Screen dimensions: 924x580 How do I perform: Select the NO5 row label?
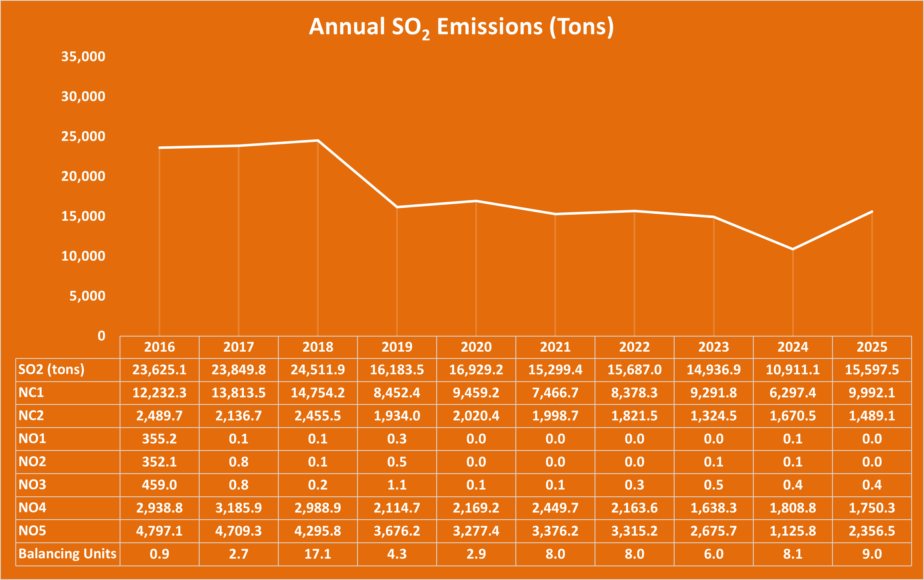(32, 531)
